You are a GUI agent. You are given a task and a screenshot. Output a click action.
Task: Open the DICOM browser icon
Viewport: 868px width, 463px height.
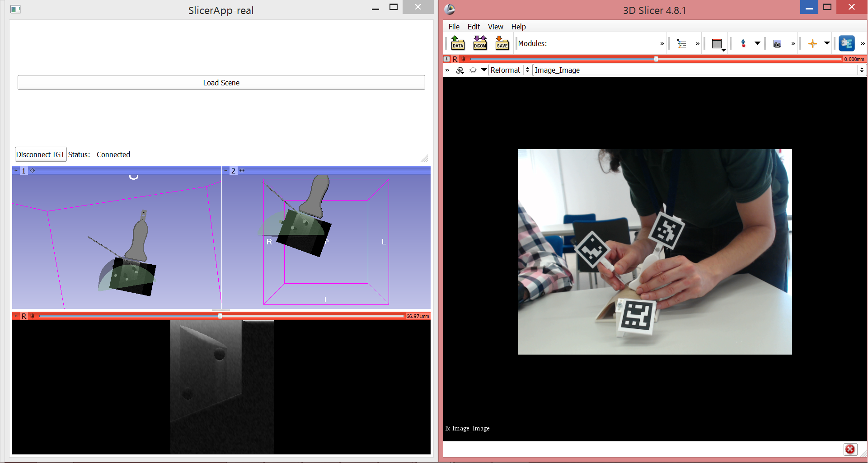480,43
